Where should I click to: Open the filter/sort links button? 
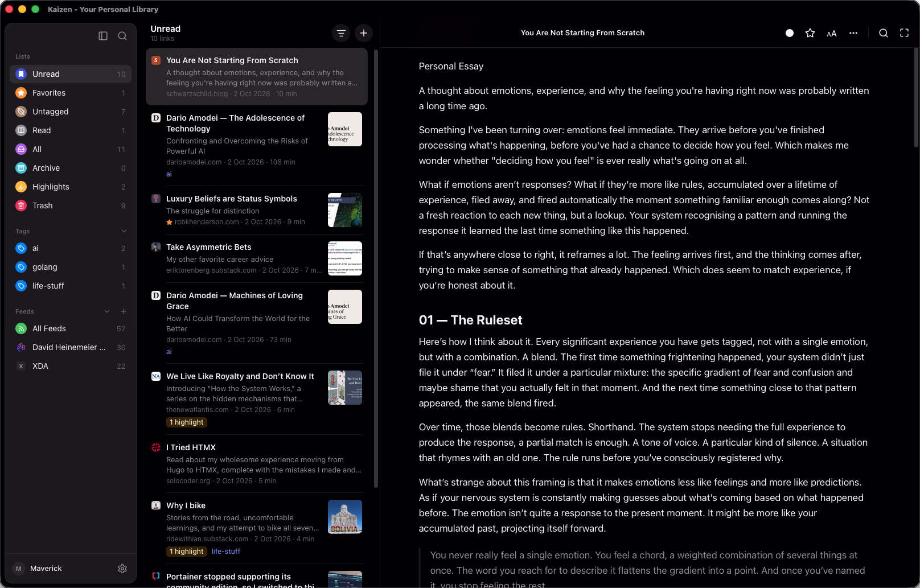click(341, 33)
